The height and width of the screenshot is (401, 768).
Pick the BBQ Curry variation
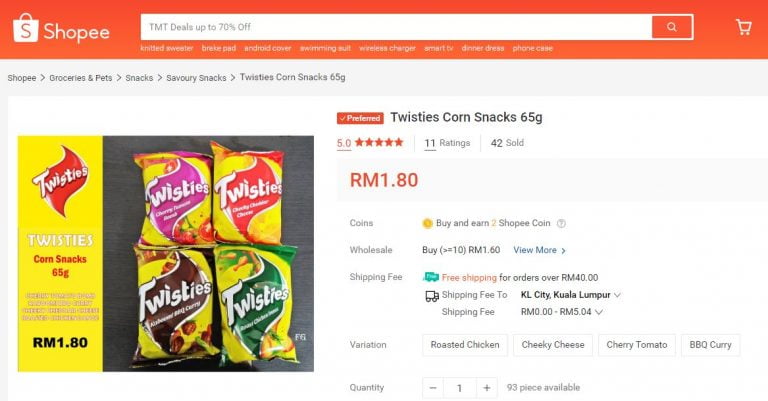click(710, 345)
